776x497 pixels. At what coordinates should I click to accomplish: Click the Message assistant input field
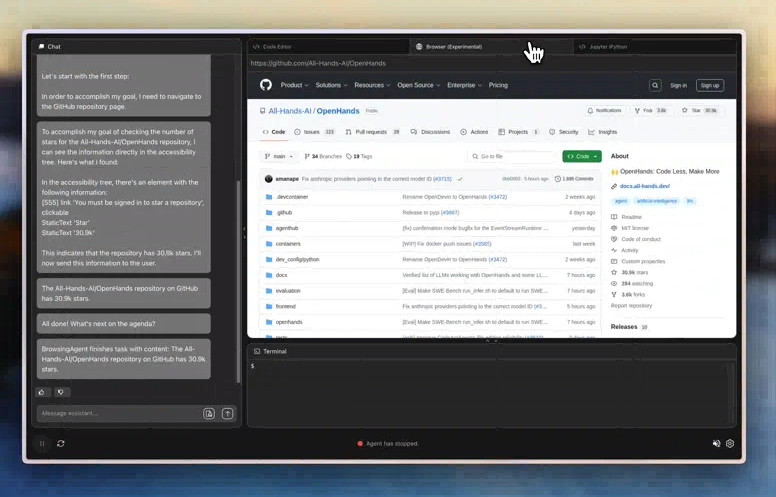click(x=118, y=413)
